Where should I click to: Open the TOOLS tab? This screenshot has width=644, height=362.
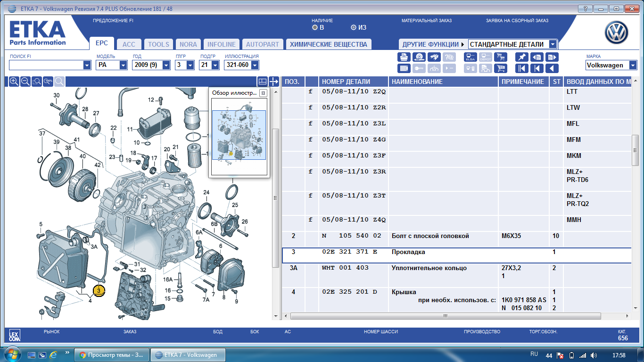pyautogui.click(x=159, y=44)
